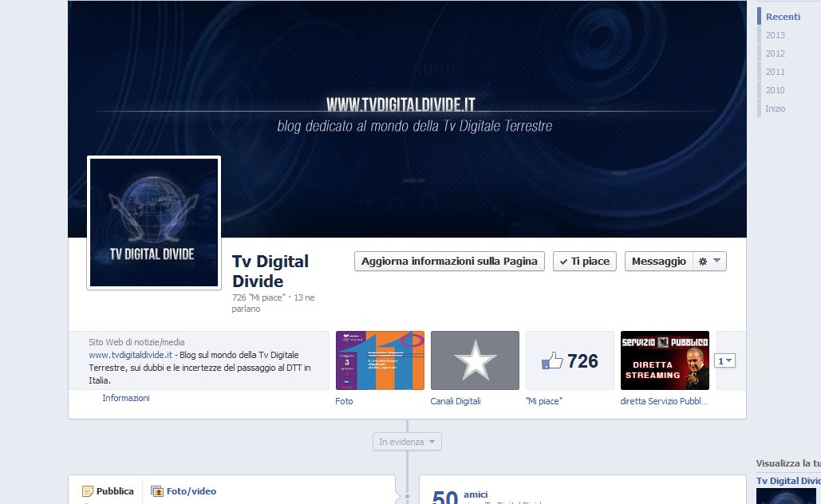The width and height of the screenshot is (821, 504).
Task: Open the "Mi piace" label link under 726
Action: (x=543, y=401)
